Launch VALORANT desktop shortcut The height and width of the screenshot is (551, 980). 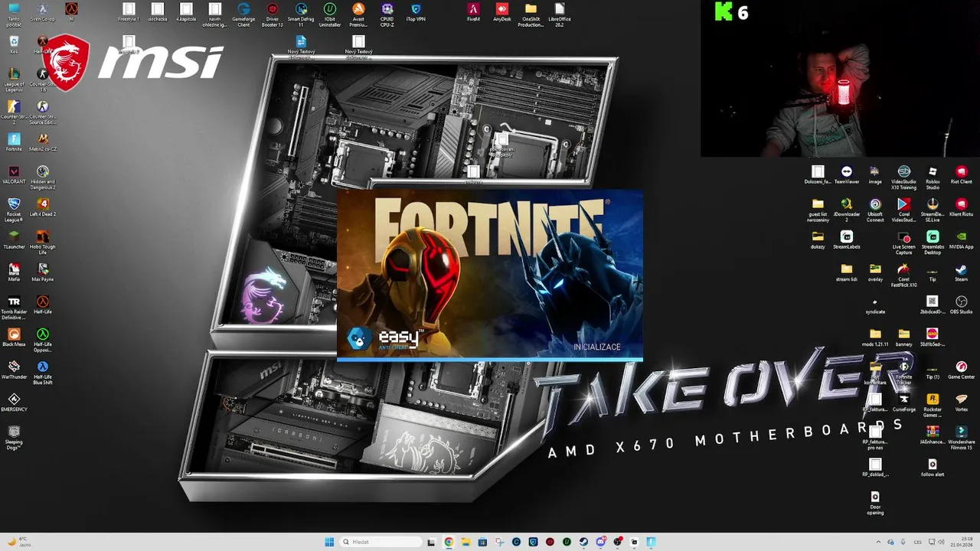tap(14, 175)
